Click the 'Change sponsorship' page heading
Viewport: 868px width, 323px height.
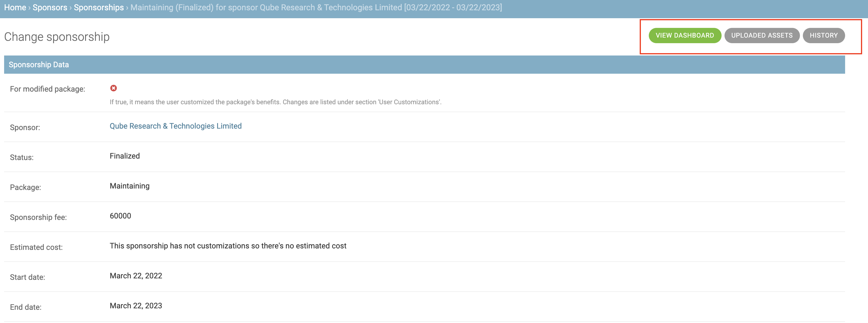(56, 36)
